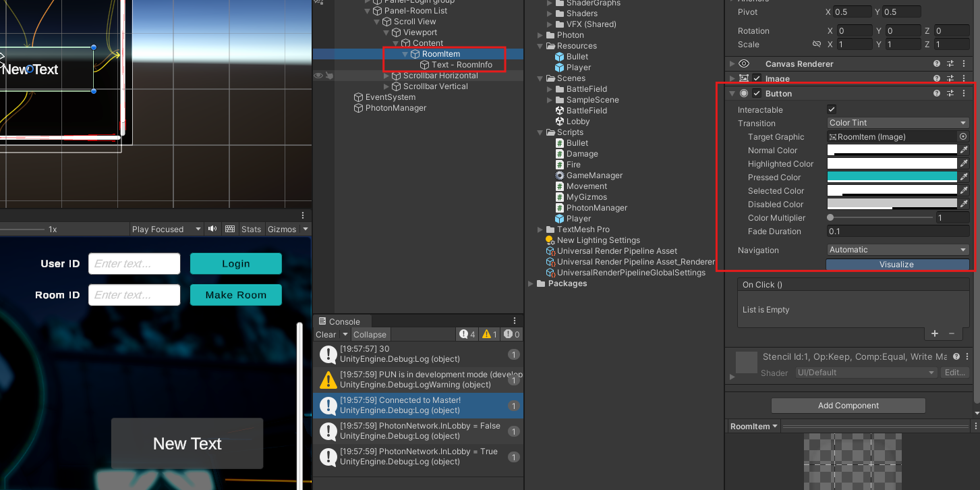This screenshot has width=980, height=490.
Task: Open Canvas Renderer presets icon
Action: pos(950,63)
